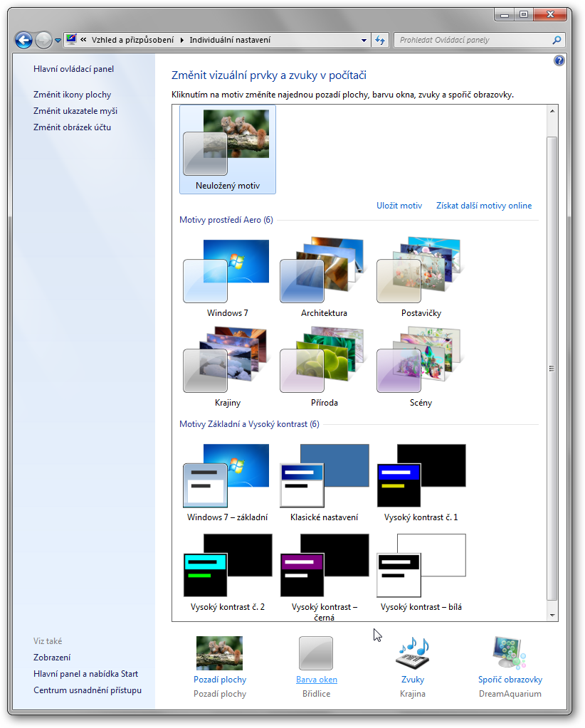This screenshot has height=728, width=585.
Task: Expand the address bar history dropdown
Action: pos(364,41)
